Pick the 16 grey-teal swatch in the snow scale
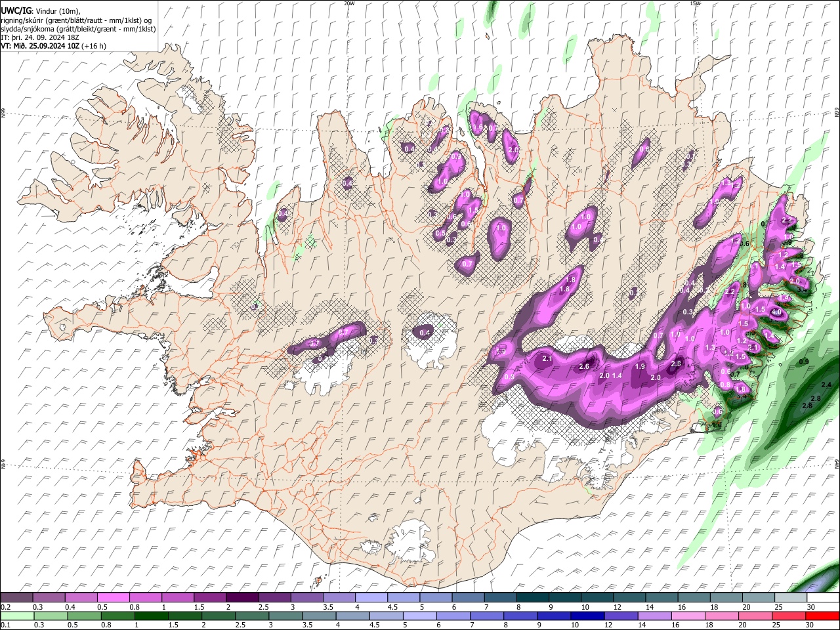The width and height of the screenshot is (840, 630). [694, 597]
